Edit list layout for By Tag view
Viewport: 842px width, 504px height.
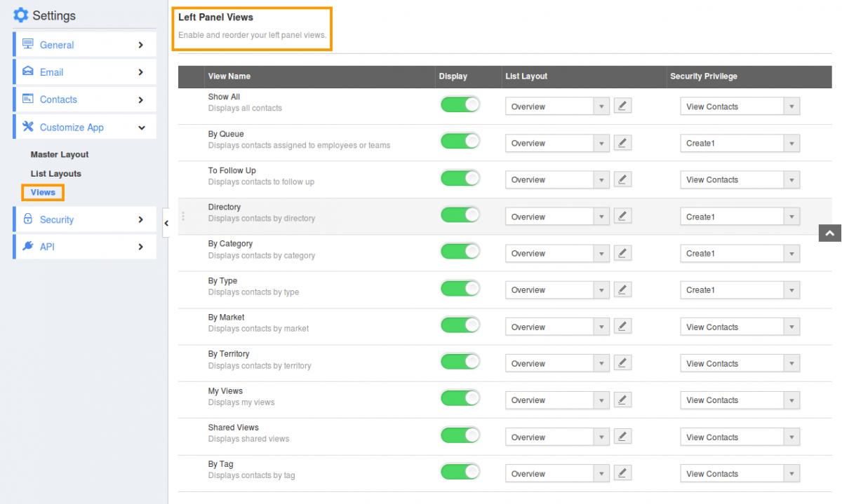pos(622,472)
